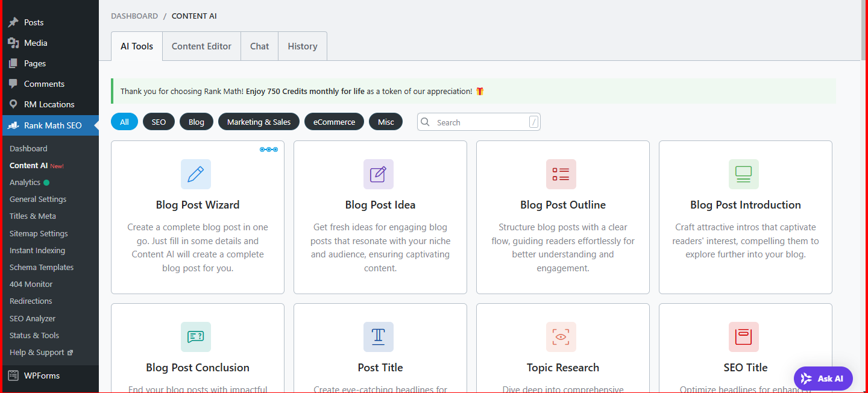Image resolution: width=868 pixels, height=393 pixels.
Task: Click the Blog Post Conclusion chat icon
Action: point(196,337)
